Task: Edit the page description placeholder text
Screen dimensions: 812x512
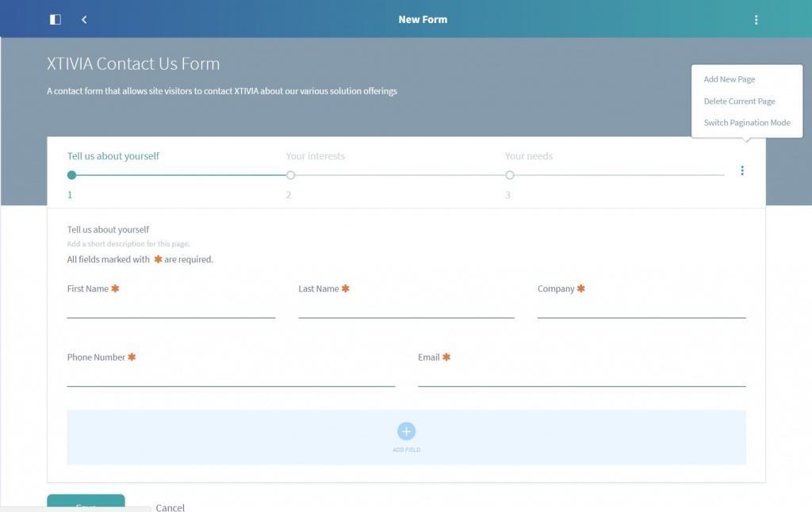Action: [x=128, y=244]
